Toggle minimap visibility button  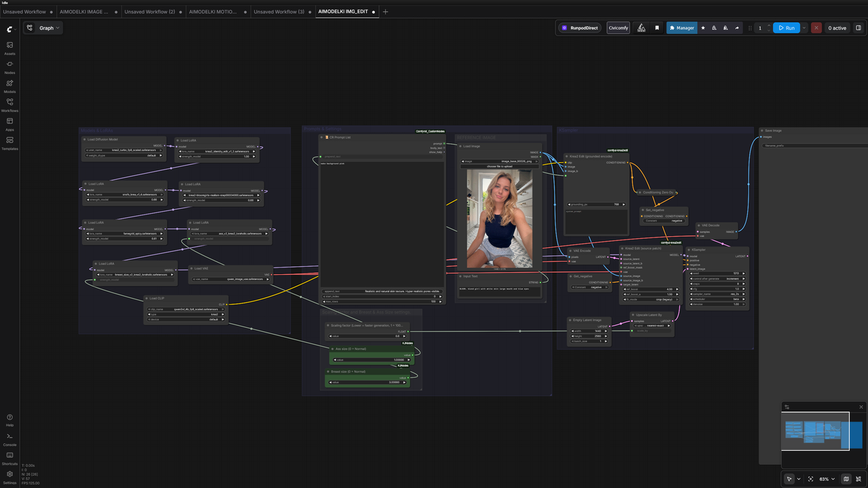(846, 479)
